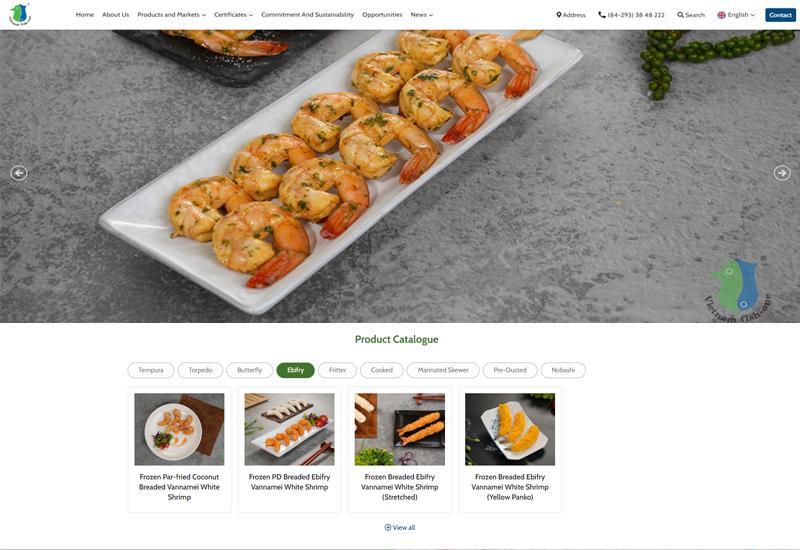Choose the Nobashi category pill
This screenshot has width=800, height=550.
pos(563,370)
